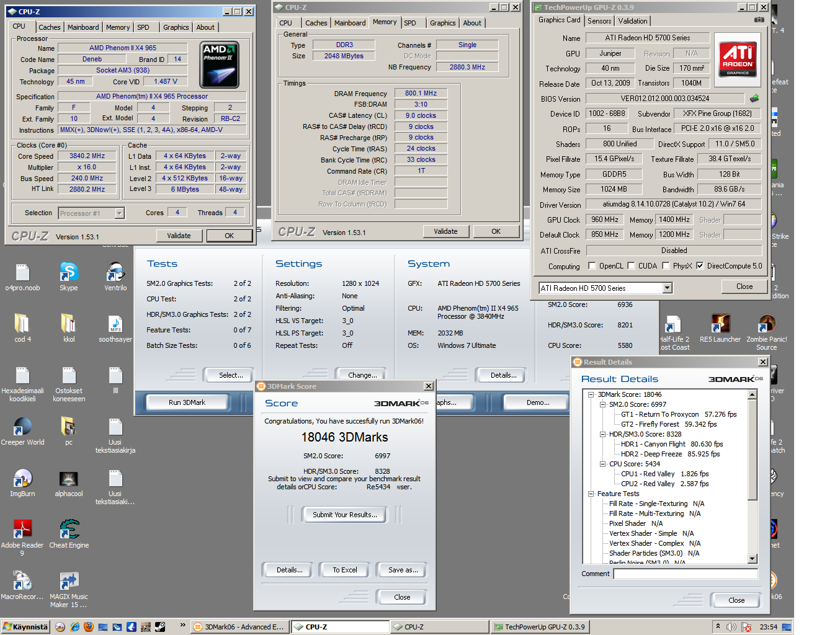Switch to TechPowerUp GPU-Z taskbar button
Image resolution: width=840 pixels, height=635 pixels.
[540, 627]
